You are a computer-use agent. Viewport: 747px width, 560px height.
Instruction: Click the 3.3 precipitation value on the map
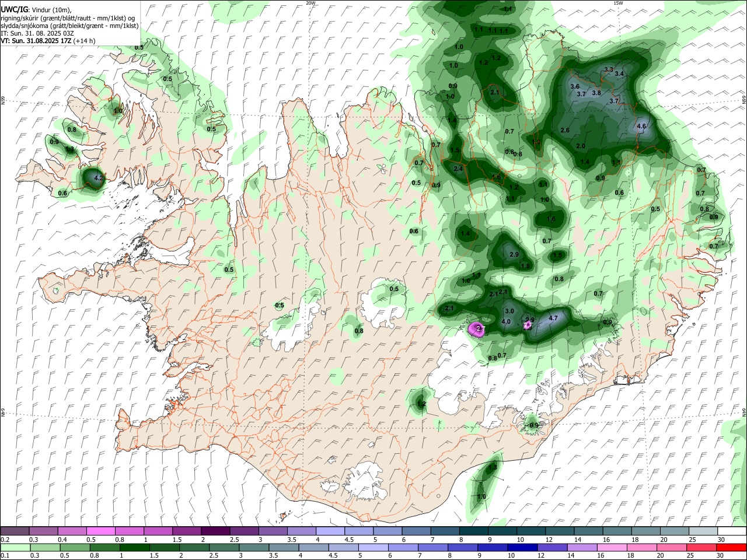click(609, 69)
